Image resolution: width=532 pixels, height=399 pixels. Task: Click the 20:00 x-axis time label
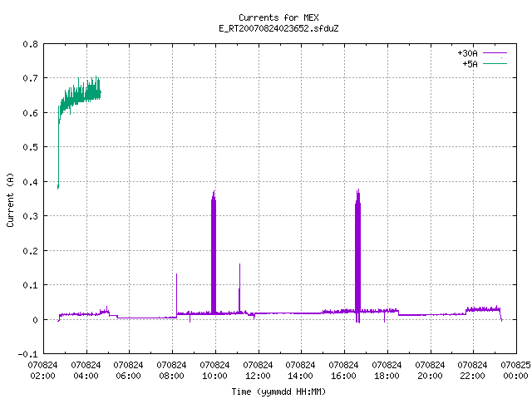pyautogui.click(x=430, y=376)
